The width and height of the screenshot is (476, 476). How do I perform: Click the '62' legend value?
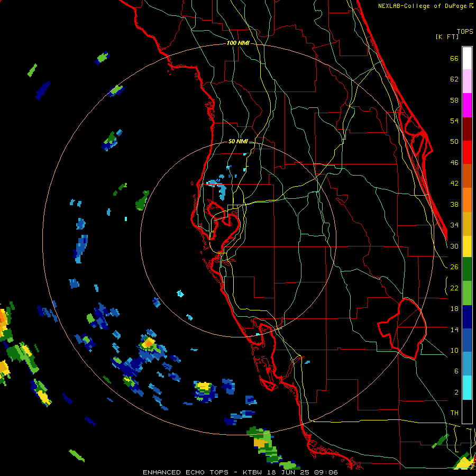(x=454, y=79)
